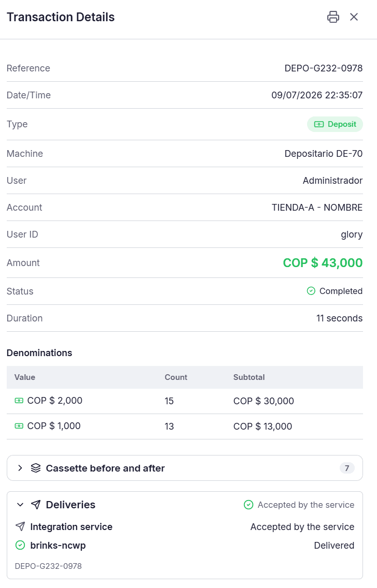Image resolution: width=377 pixels, height=588 pixels.
Task: Click the Subtotal column header
Action: pyautogui.click(x=249, y=377)
